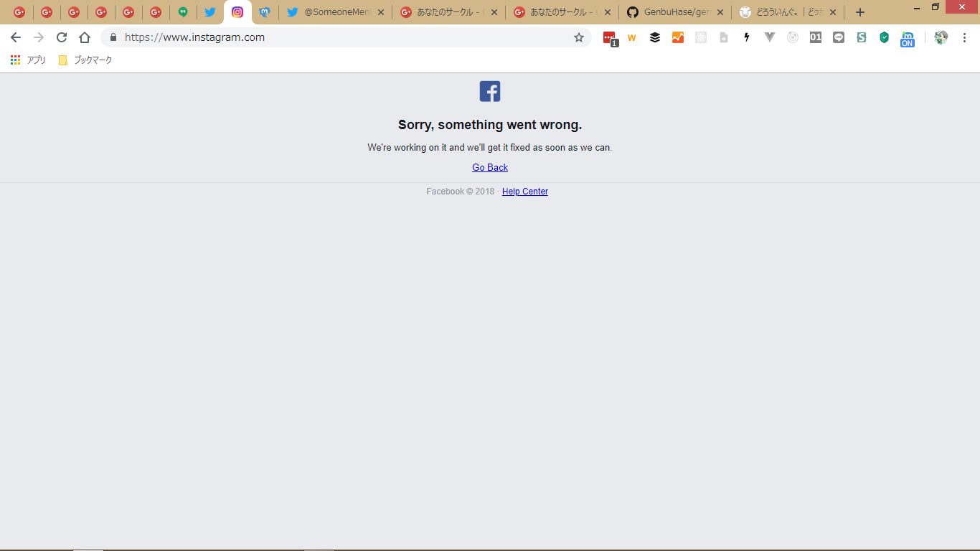Open the black lightning bolt extension
The width and height of the screenshot is (980, 551).
click(747, 37)
